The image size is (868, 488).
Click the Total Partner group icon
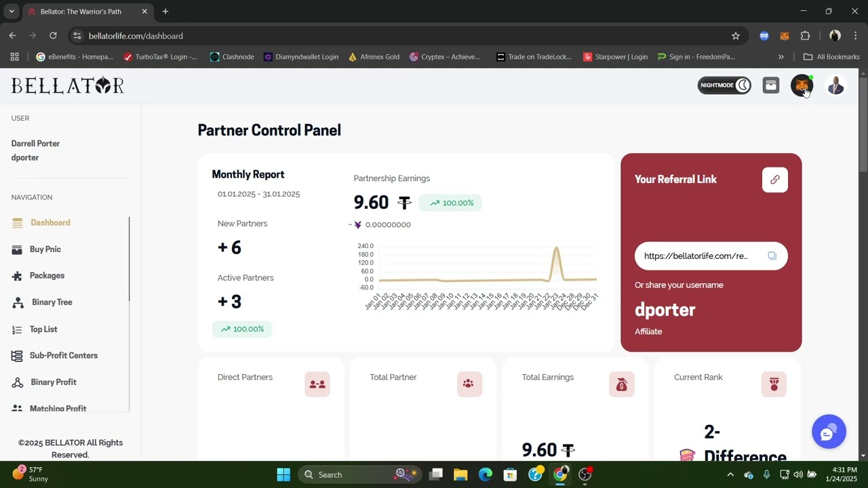click(x=469, y=384)
